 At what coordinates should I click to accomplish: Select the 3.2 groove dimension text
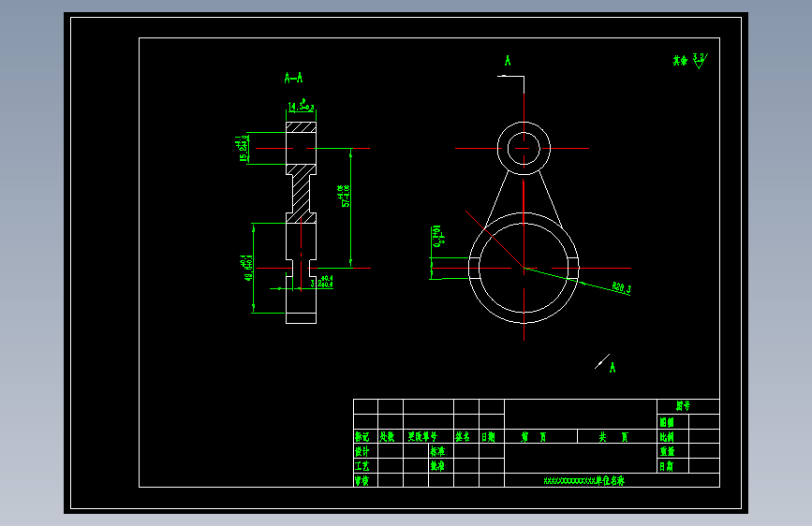click(321, 282)
